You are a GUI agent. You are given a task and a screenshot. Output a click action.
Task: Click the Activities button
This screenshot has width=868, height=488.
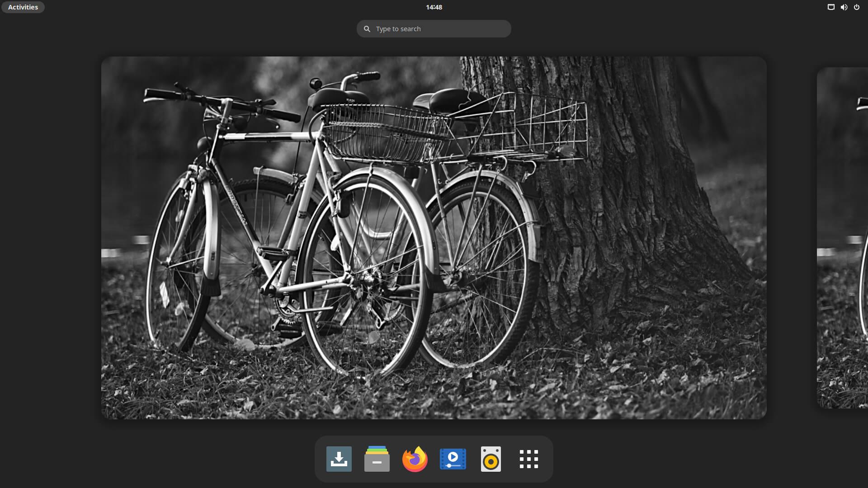click(x=23, y=7)
